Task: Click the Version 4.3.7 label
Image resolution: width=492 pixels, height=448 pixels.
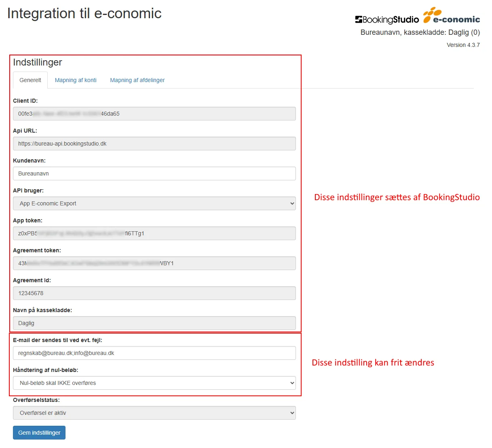Action: (x=463, y=45)
